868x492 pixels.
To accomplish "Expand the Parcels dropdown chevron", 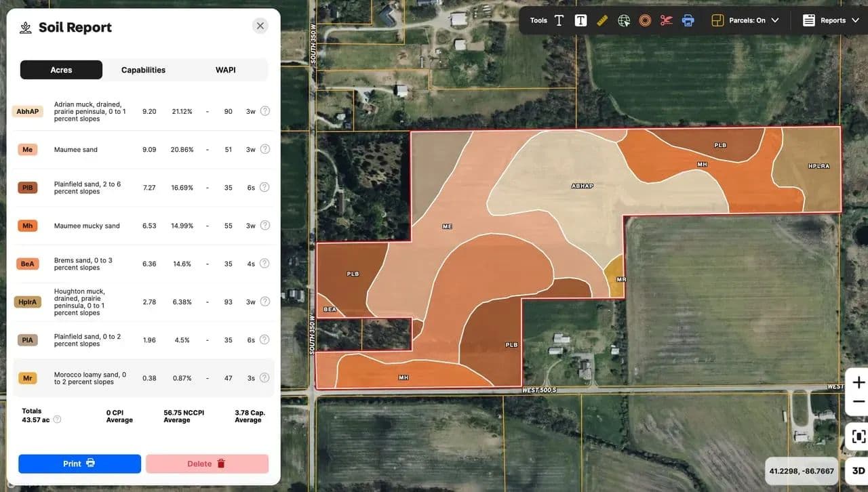I will coord(775,20).
